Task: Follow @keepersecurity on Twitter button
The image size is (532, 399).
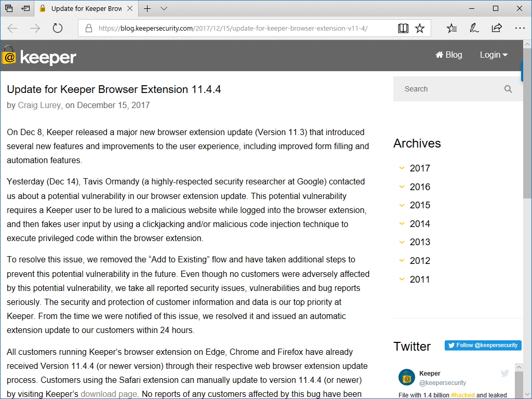Action: [483, 345]
